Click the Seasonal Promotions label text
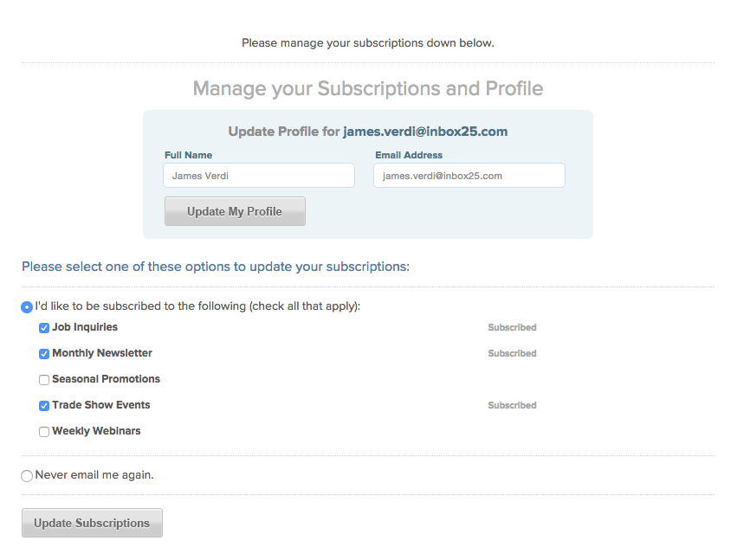This screenshot has height=560, width=737. point(107,378)
